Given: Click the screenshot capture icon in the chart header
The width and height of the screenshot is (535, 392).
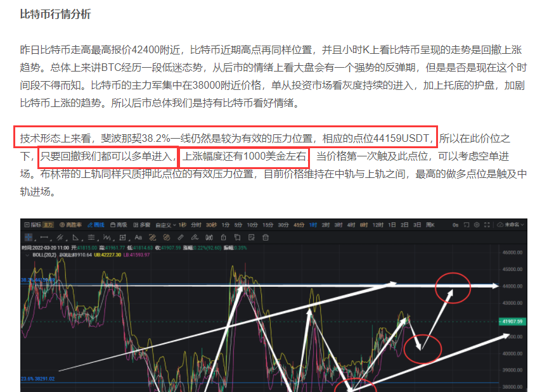Looking at the screenshot, I should [x=467, y=225].
